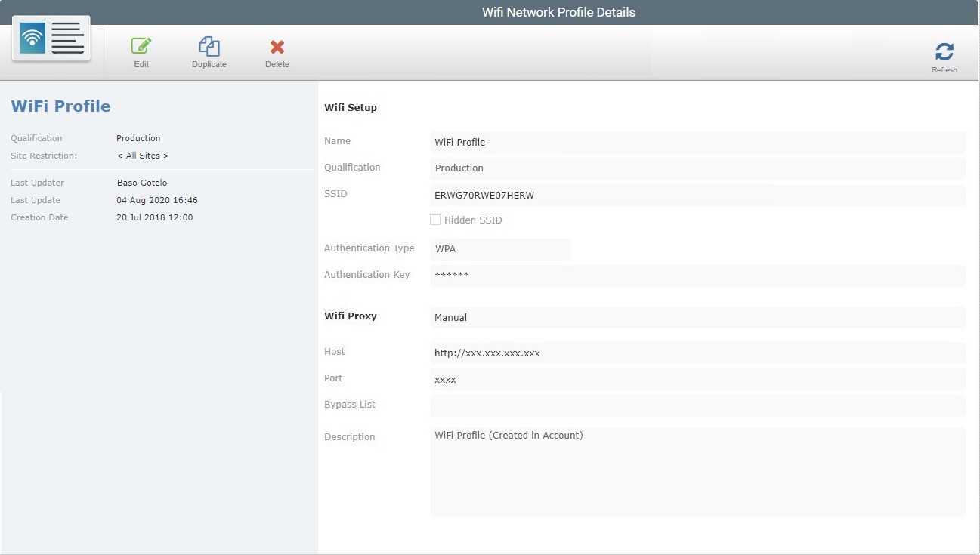The image size is (980, 555).
Task: Toggle the Hidden SSID checkbox
Action: [435, 220]
